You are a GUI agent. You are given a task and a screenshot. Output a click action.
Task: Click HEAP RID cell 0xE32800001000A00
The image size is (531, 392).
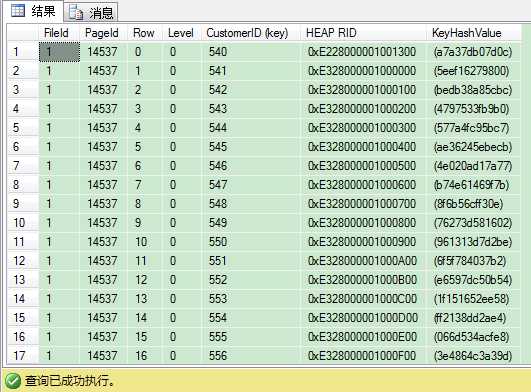tap(362, 260)
